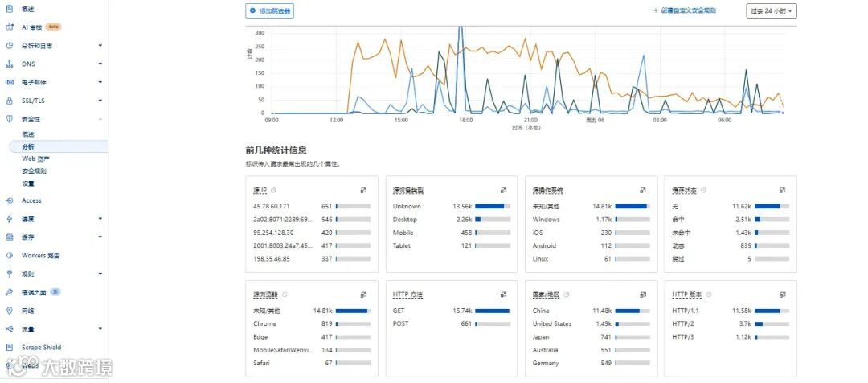The height and width of the screenshot is (383, 868).
Task: Click the Windows operating system row
Action: (x=591, y=220)
